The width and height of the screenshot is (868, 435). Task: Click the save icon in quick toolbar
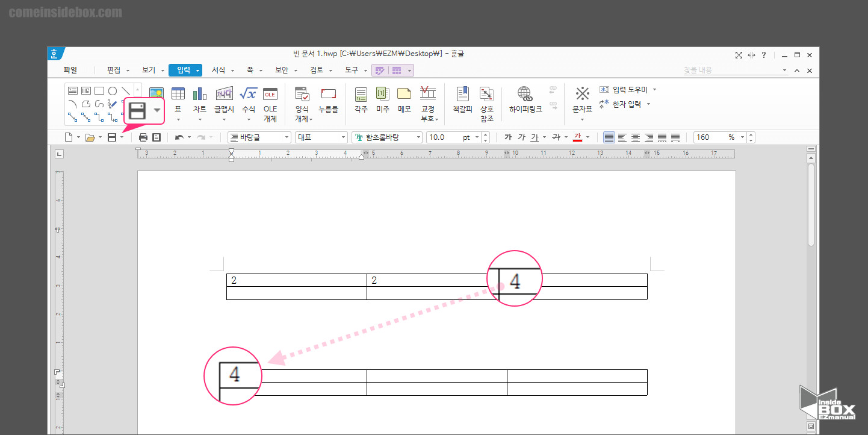click(x=111, y=137)
